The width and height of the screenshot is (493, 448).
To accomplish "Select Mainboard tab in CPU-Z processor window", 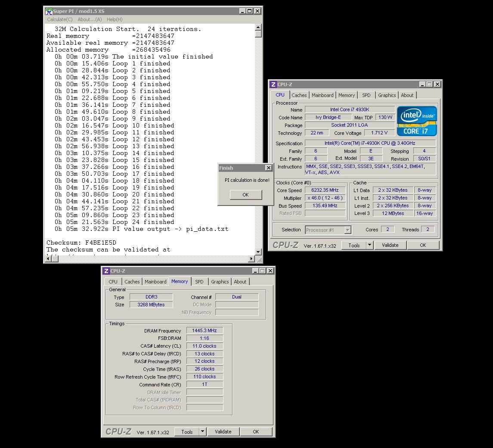I will point(322,95).
